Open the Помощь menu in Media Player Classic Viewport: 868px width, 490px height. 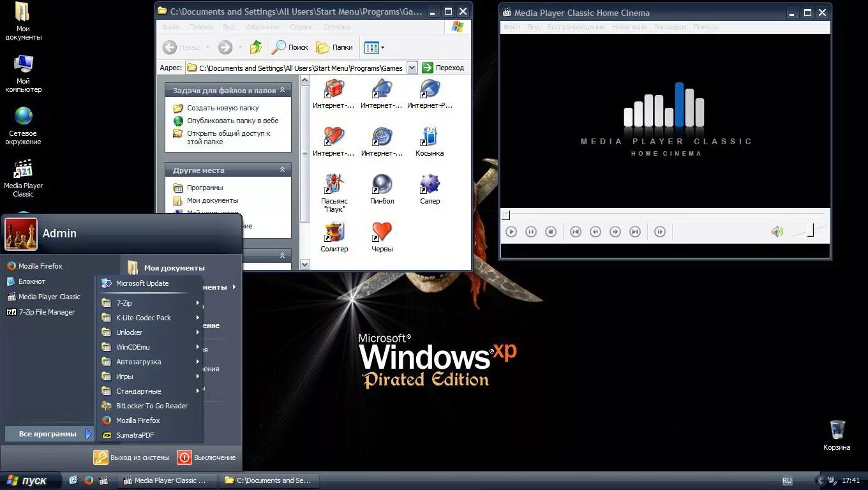coord(706,27)
